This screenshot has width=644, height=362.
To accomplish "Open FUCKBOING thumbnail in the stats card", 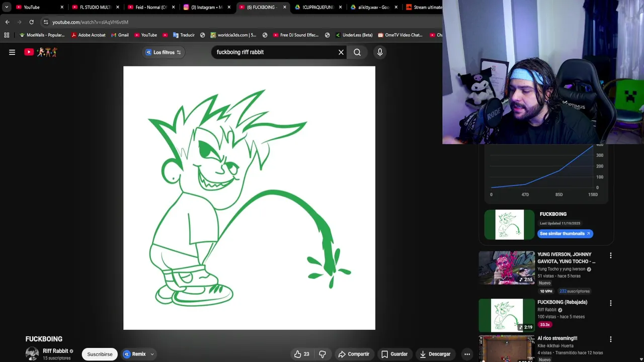I will pos(510,224).
